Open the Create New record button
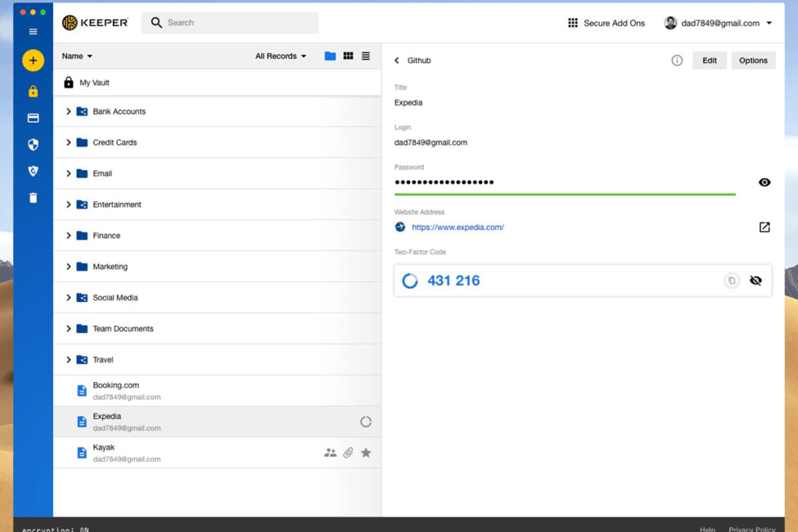 33,60
